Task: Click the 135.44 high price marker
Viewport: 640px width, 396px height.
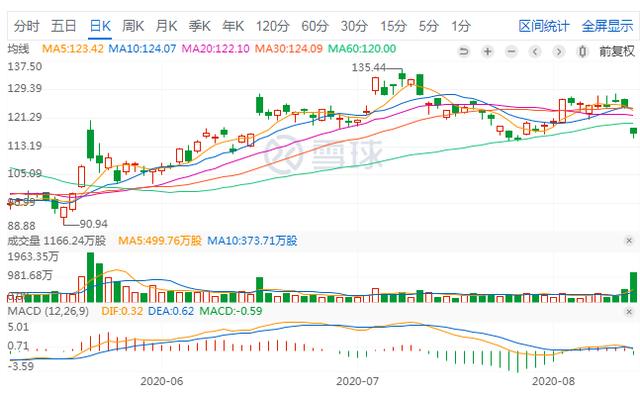Action: 369,67
